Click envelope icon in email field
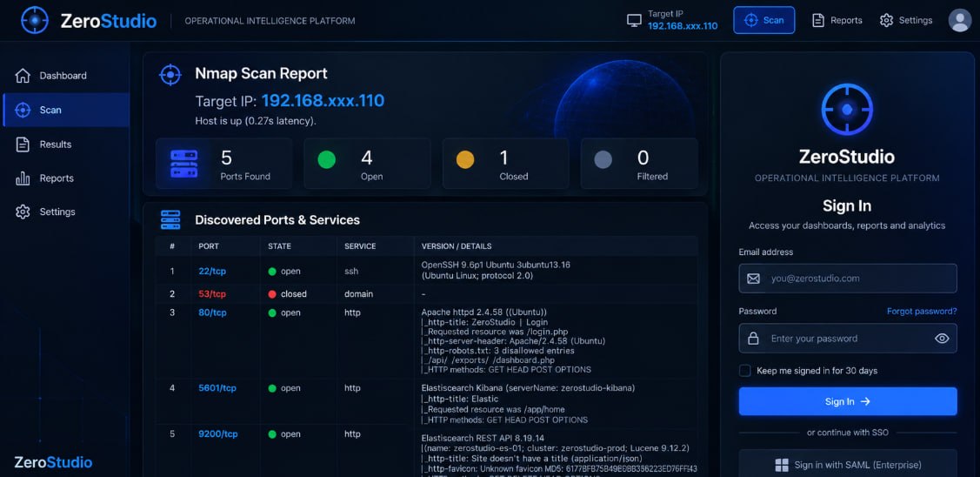The image size is (980, 477). tap(754, 279)
